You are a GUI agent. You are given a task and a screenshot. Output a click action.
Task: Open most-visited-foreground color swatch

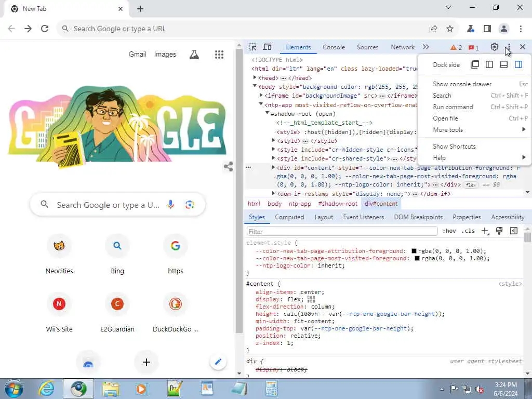[417, 259]
